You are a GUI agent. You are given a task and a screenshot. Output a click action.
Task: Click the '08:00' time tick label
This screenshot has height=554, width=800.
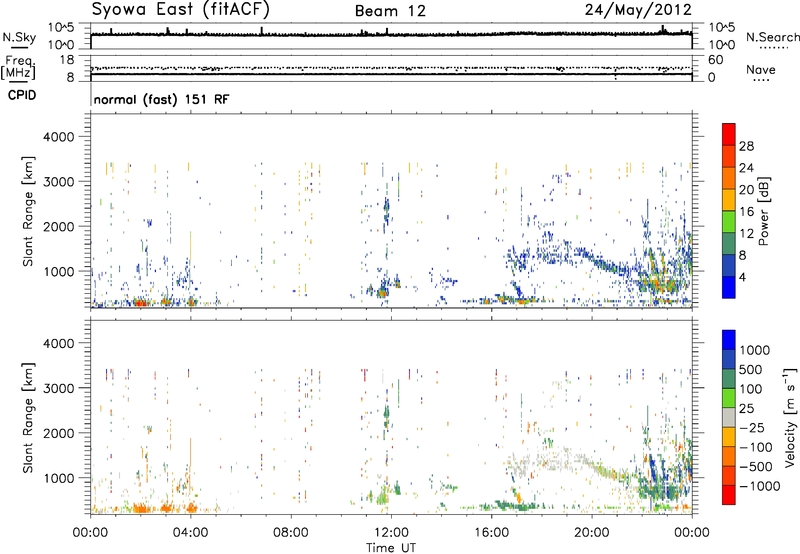(291, 533)
